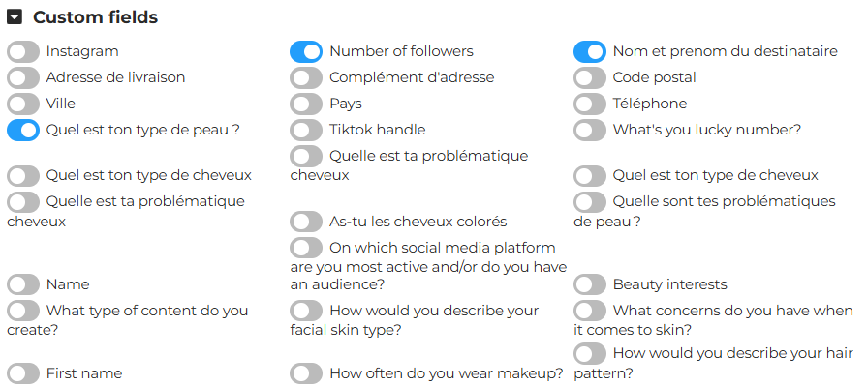This screenshot has height=387, width=868.
Task: Turn on What type of content toggle
Action: (23, 311)
